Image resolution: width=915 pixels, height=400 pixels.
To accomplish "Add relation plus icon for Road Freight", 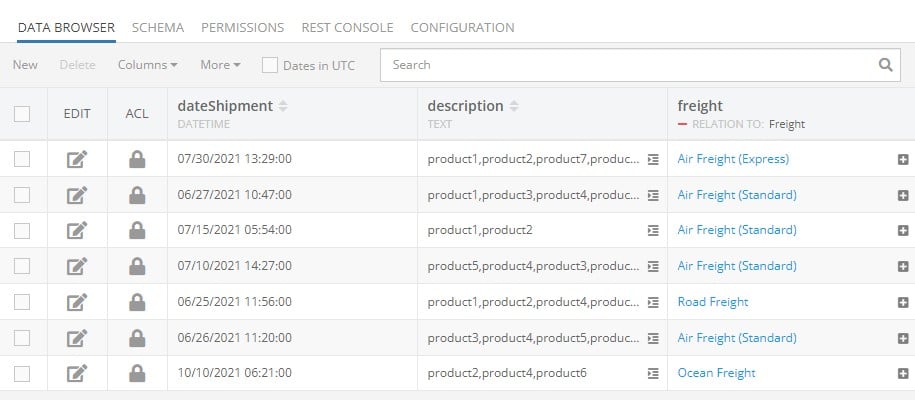I will tap(903, 302).
